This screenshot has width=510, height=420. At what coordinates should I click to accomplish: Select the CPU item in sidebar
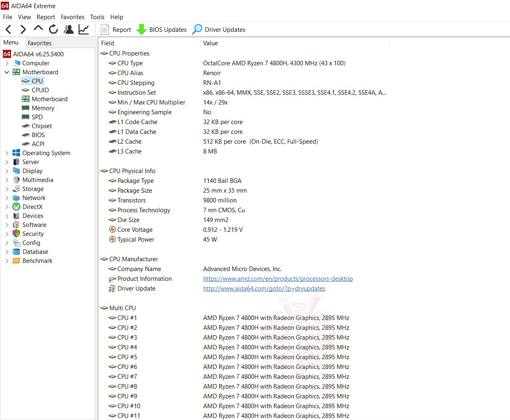(32, 81)
